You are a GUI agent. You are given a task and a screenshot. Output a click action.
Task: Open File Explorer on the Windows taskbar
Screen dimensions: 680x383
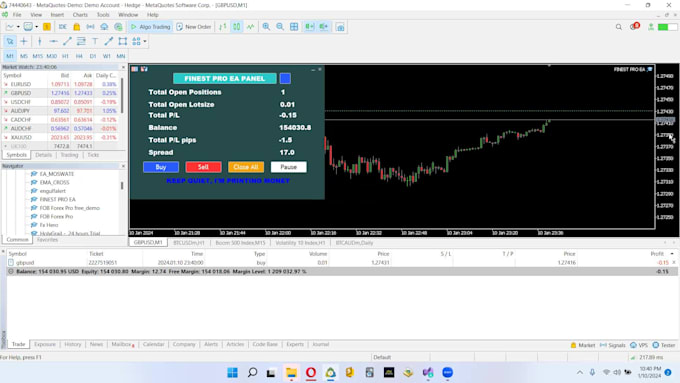point(291,373)
